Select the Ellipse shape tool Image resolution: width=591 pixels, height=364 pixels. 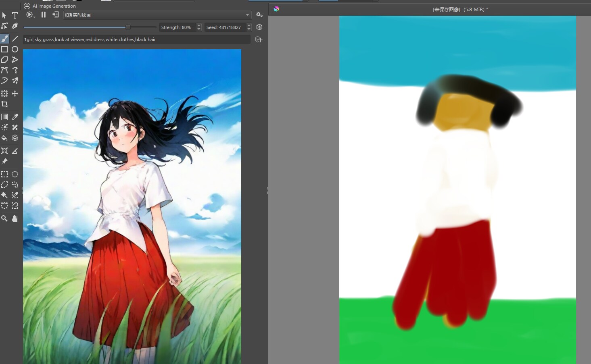point(15,49)
